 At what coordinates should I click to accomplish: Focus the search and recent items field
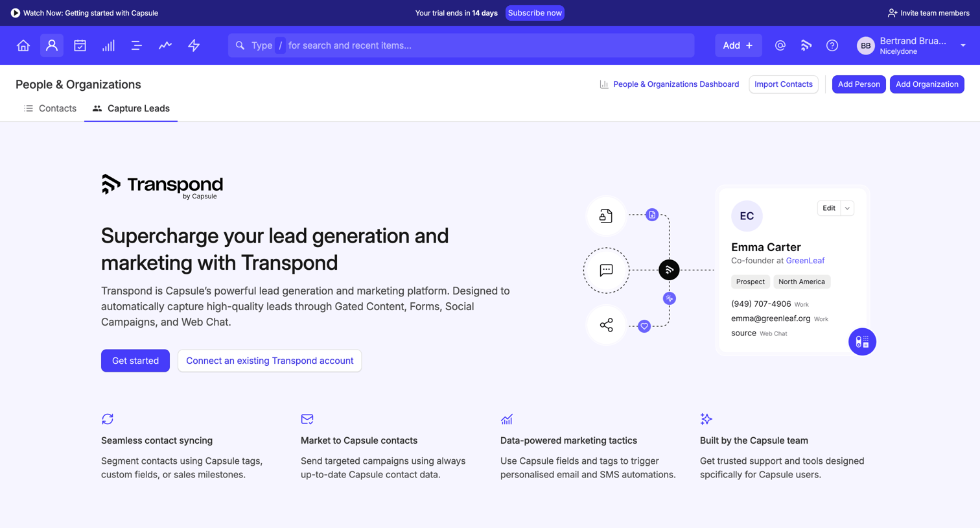tap(461, 45)
